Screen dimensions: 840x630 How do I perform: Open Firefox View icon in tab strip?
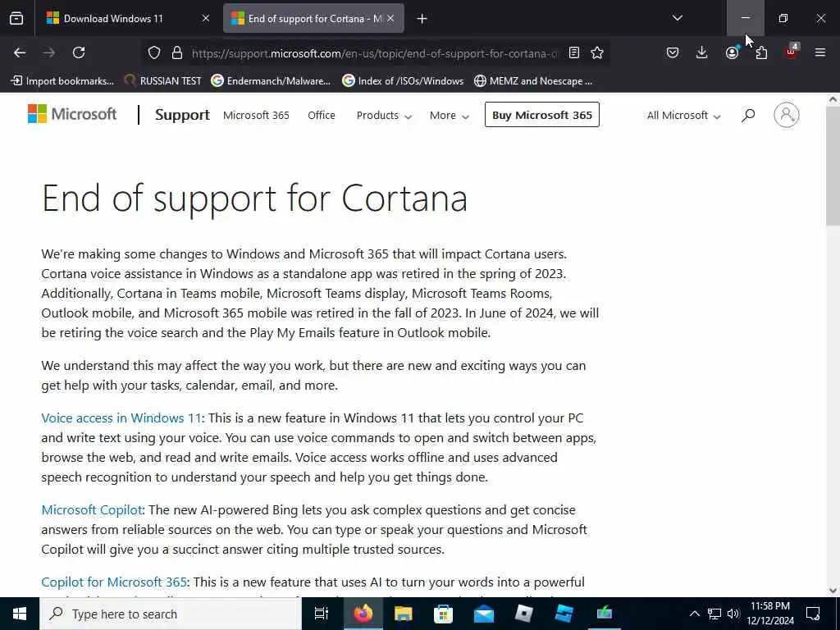(16, 19)
